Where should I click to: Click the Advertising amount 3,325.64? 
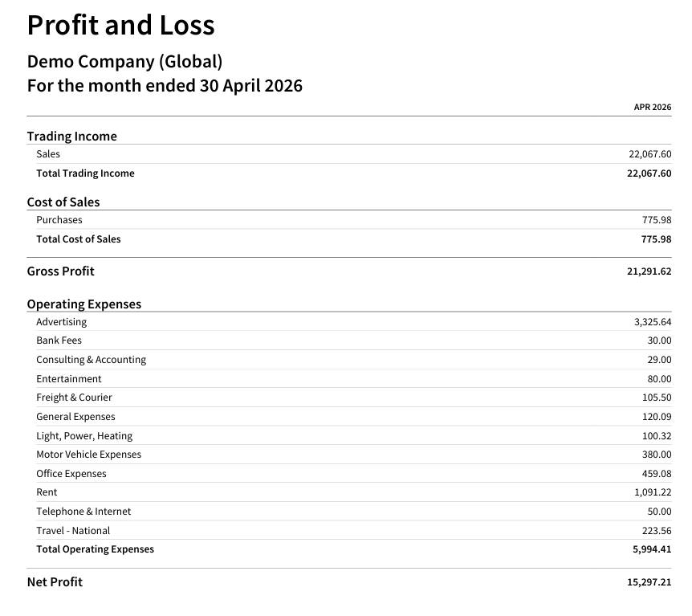pyautogui.click(x=653, y=322)
